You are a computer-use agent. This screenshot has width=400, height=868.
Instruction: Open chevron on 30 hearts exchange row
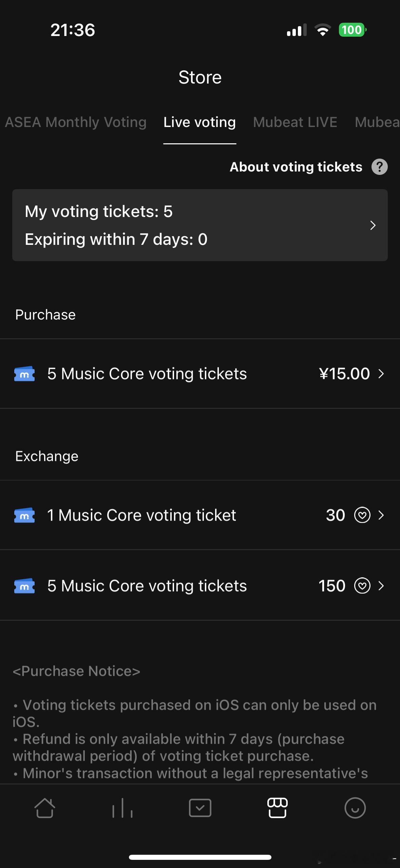pos(381,515)
